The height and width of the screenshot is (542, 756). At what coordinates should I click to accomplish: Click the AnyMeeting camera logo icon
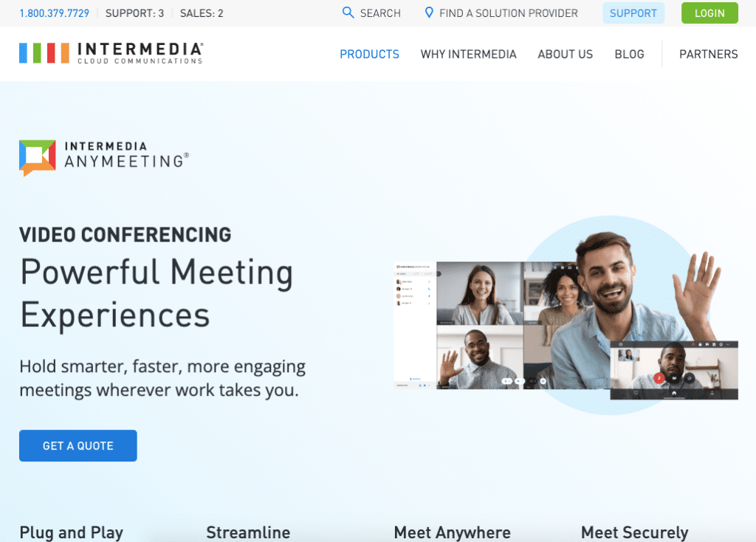pyautogui.click(x=38, y=158)
